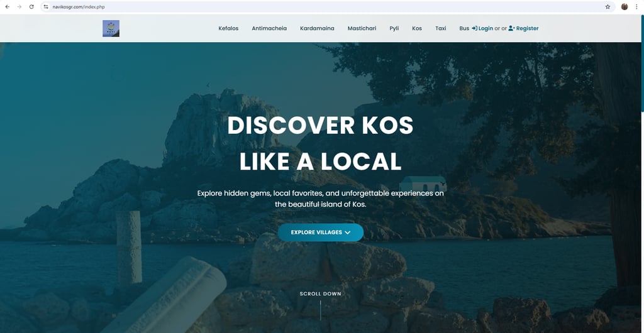Open the Taxi page link
This screenshot has width=644, height=333.
441,28
